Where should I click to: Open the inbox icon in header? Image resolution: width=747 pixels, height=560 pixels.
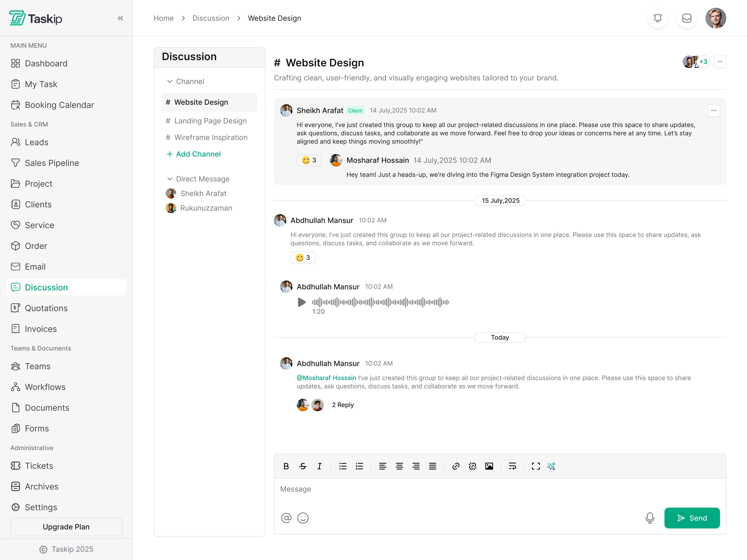tap(687, 18)
